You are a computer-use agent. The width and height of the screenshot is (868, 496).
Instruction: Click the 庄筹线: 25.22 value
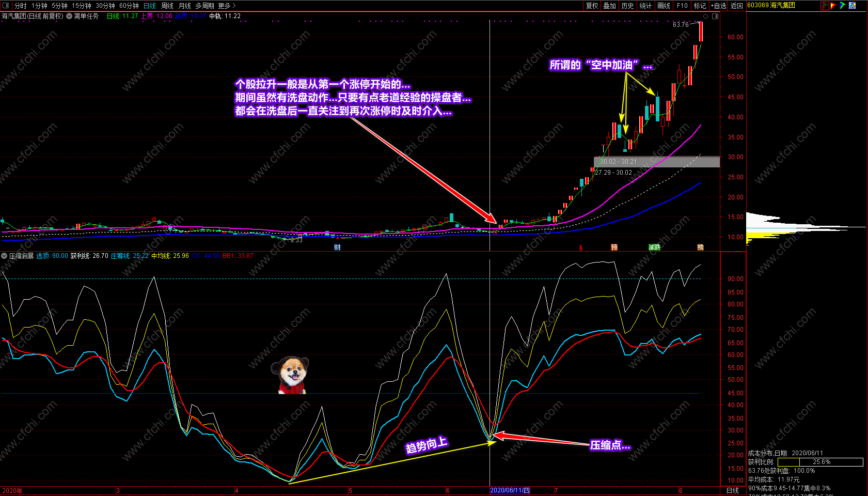pos(130,256)
